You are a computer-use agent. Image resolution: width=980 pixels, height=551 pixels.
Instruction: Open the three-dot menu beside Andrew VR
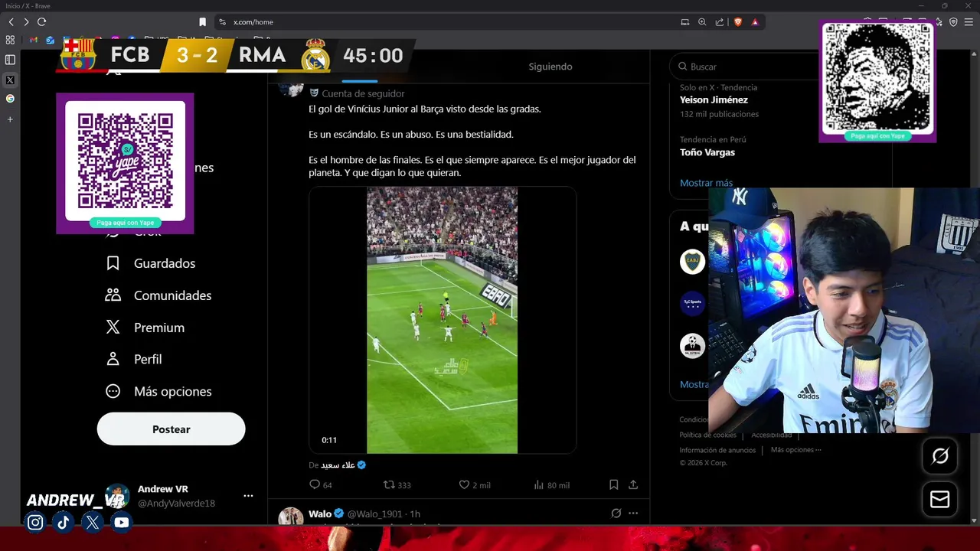248,496
